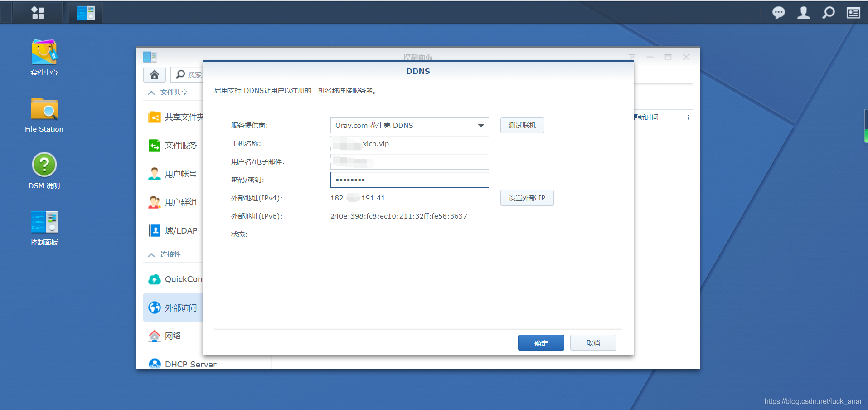Open the DSM search magnifier icon
The image size is (868, 410).
coord(829,13)
